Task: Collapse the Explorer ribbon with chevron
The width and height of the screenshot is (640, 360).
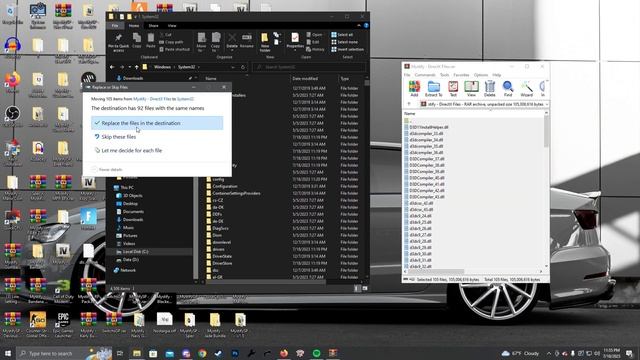Action: 359,25
